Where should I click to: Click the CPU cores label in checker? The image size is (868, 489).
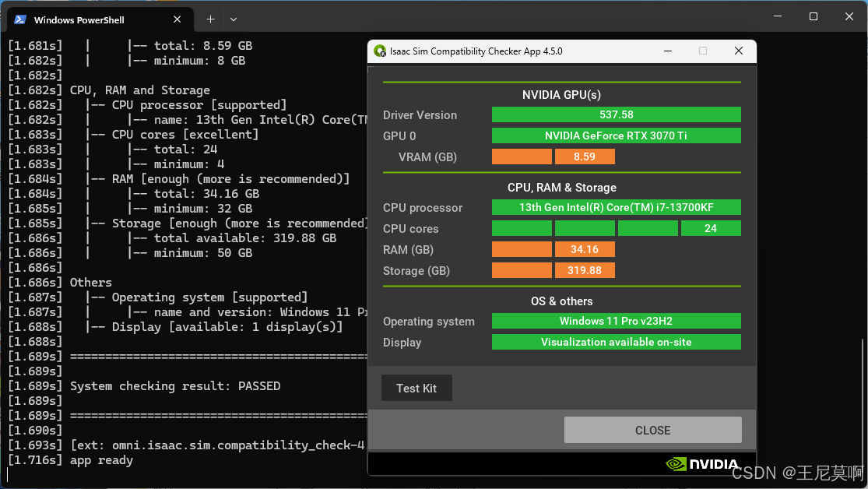click(411, 229)
